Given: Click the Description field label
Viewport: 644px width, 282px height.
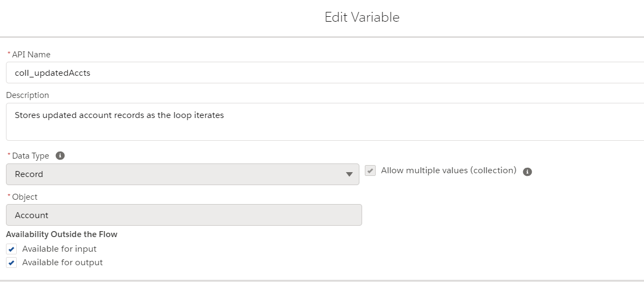Looking at the screenshot, I should tap(28, 95).
